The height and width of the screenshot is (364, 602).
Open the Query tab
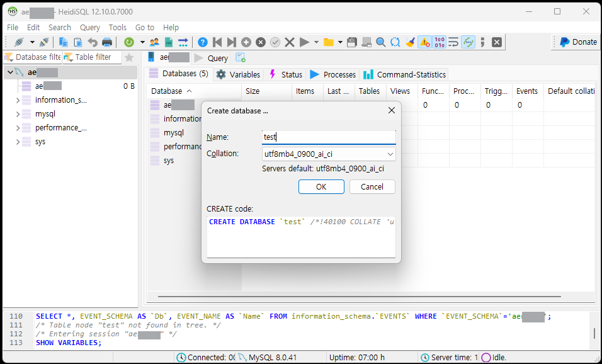(x=211, y=58)
